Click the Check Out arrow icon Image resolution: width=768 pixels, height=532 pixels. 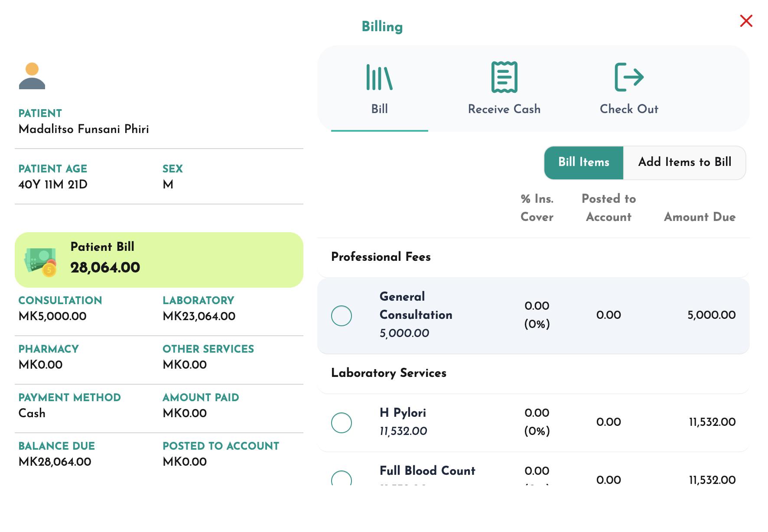coord(629,77)
